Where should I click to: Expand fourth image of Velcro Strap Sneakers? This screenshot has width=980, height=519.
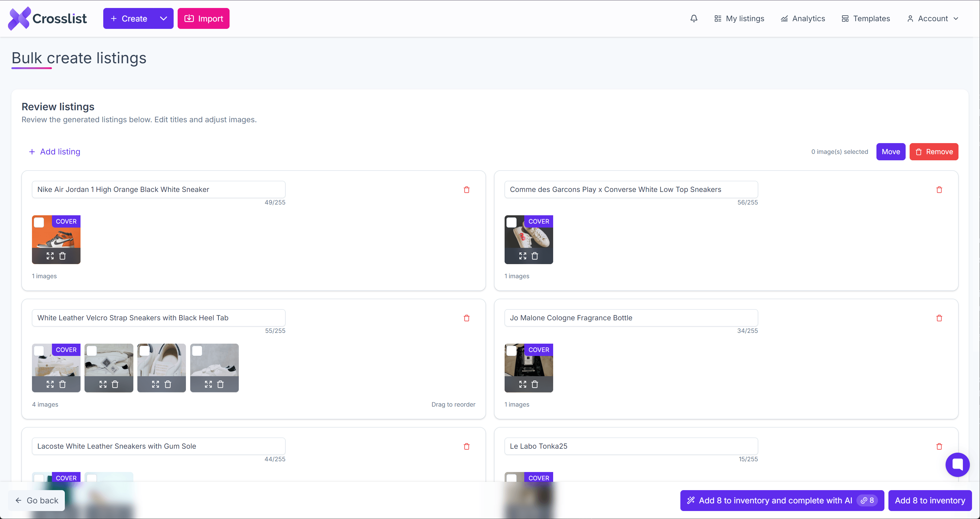[208, 384]
